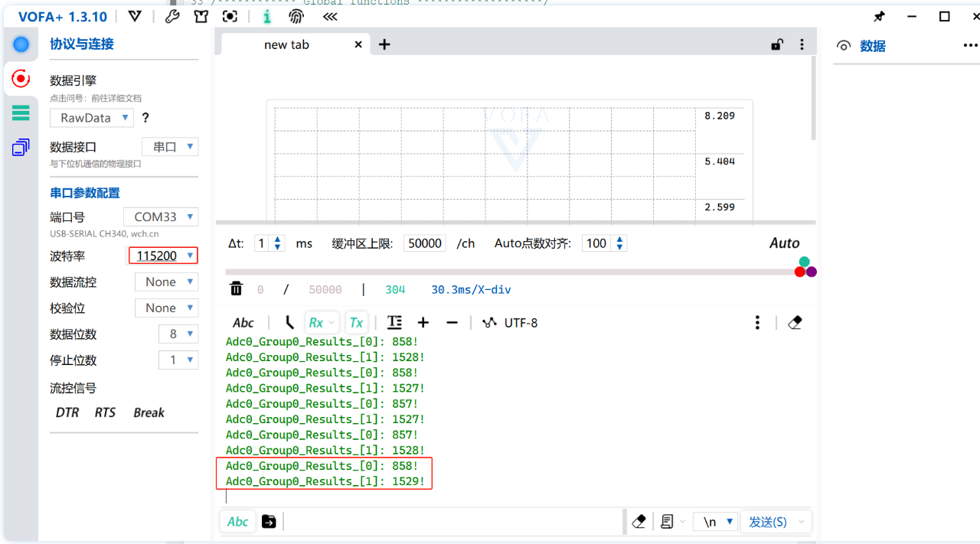This screenshot has height=544, width=980.
Task: Click the 发送(S) send button
Action: tap(768, 522)
